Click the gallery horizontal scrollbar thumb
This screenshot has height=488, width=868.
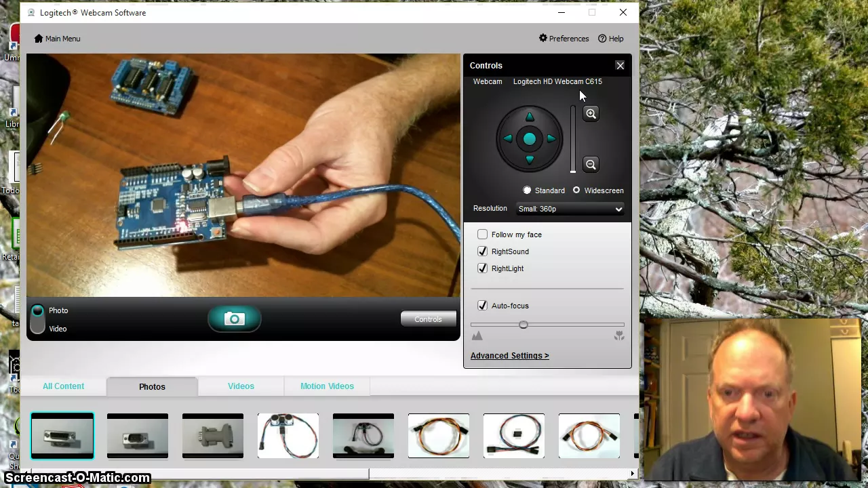(199, 474)
